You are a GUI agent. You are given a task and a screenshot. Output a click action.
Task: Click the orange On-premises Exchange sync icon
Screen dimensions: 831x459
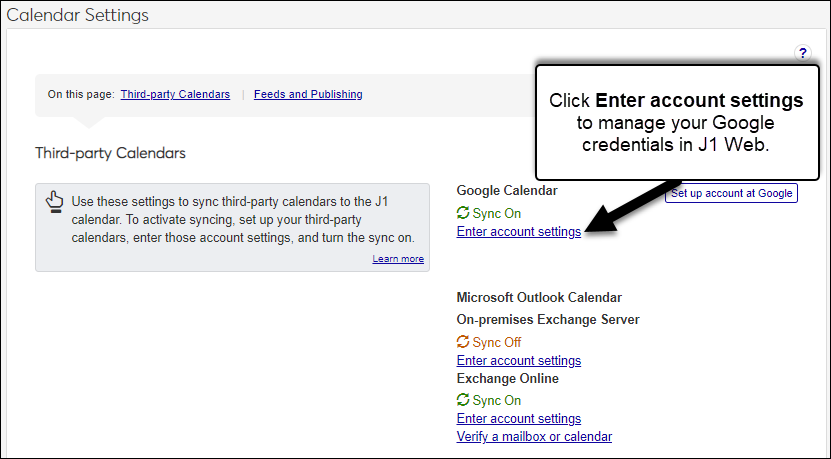463,342
